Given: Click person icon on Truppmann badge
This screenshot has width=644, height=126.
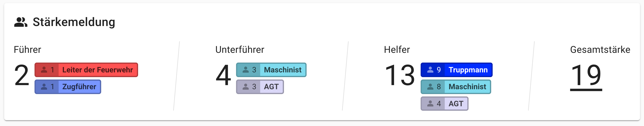Looking at the screenshot, I should pyautogui.click(x=430, y=70).
